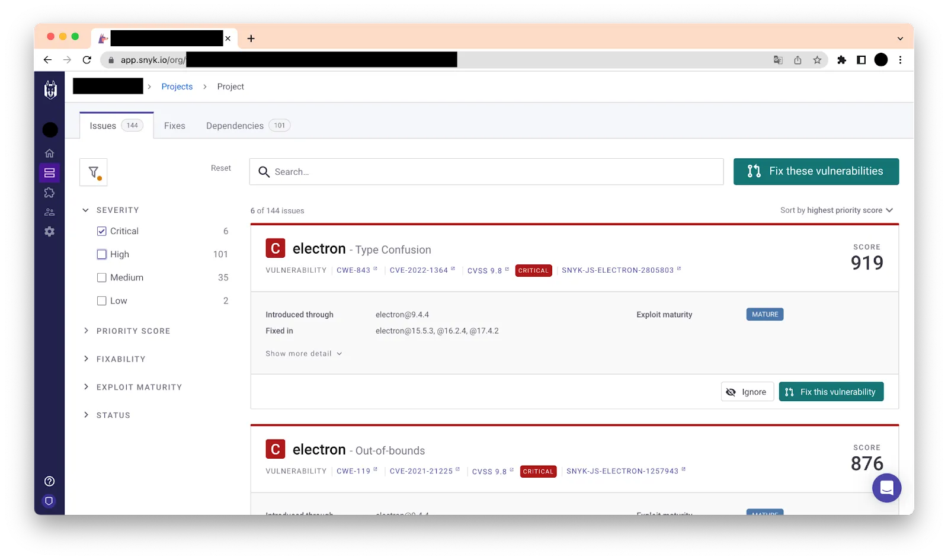Select the Projects icon in the sidebar
The height and width of the screenshot is (560, 948).
[x=50, y=173]
